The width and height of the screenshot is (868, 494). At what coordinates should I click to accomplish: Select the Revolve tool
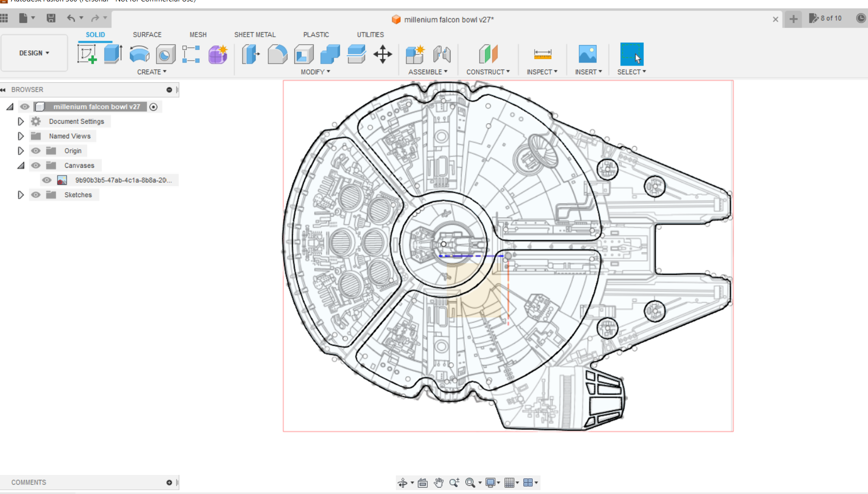click(139, 54)
